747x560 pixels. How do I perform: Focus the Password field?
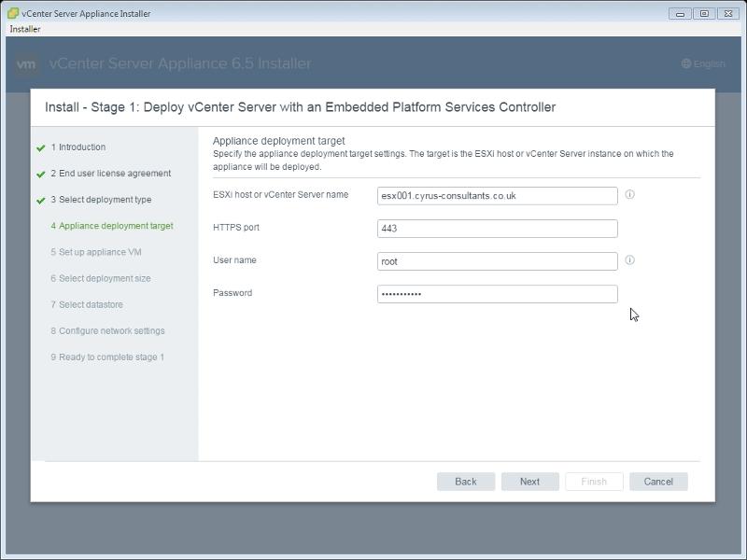click(x=498, y=294)
